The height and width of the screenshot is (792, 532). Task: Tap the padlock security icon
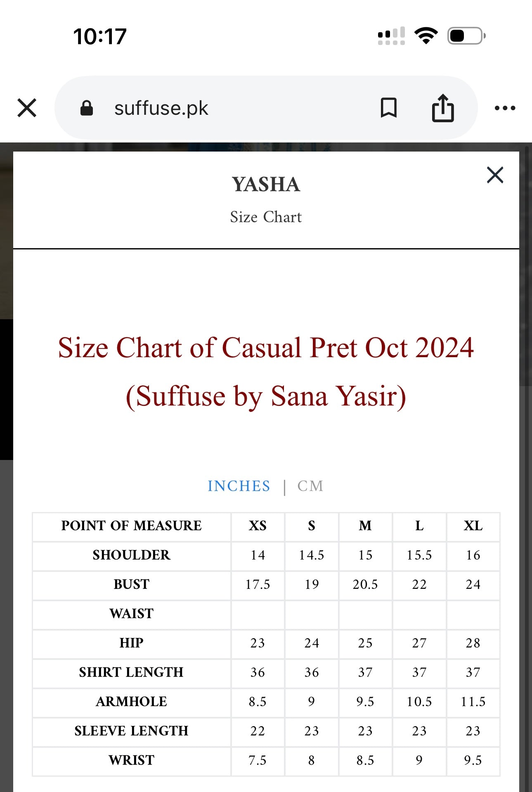coord(87,108)
